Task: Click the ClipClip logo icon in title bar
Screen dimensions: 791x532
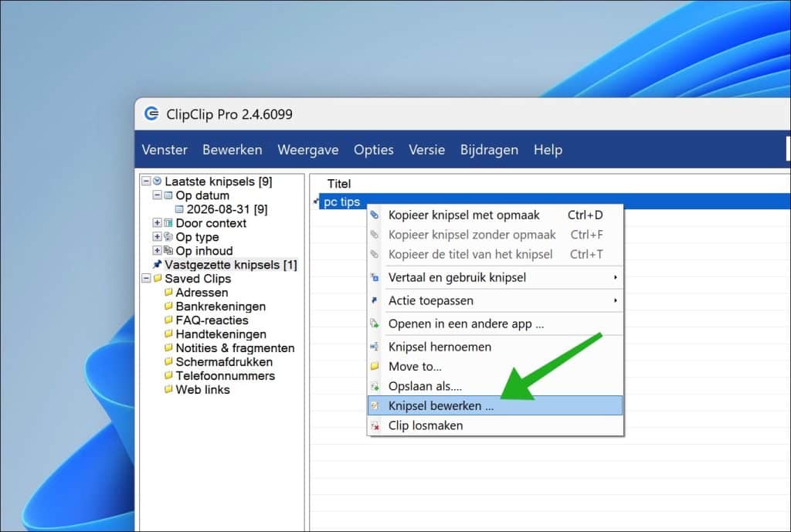Action: (x=151, y=114)
